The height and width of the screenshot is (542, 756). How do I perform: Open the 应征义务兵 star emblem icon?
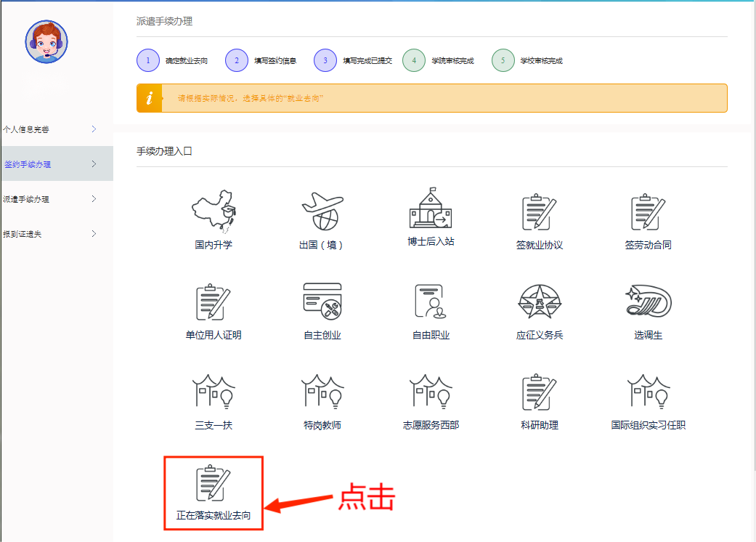pyautogui.click(x=539, y=301)
